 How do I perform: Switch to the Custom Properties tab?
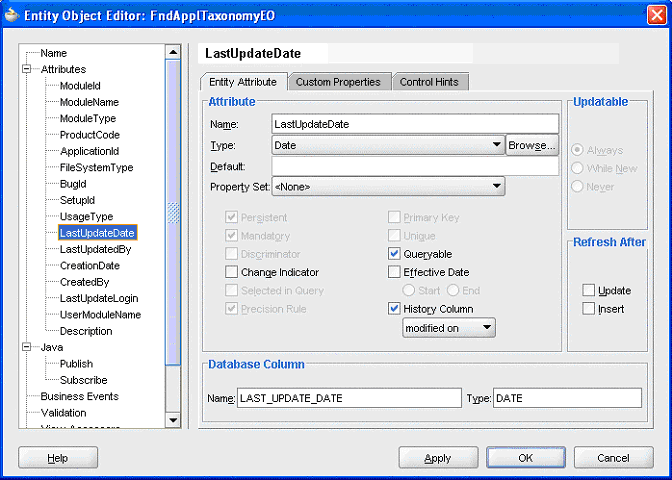coord(338,82)
